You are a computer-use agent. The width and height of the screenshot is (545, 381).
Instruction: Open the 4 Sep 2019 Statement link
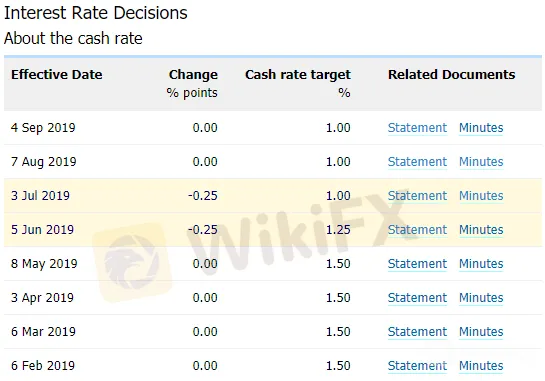417,128
